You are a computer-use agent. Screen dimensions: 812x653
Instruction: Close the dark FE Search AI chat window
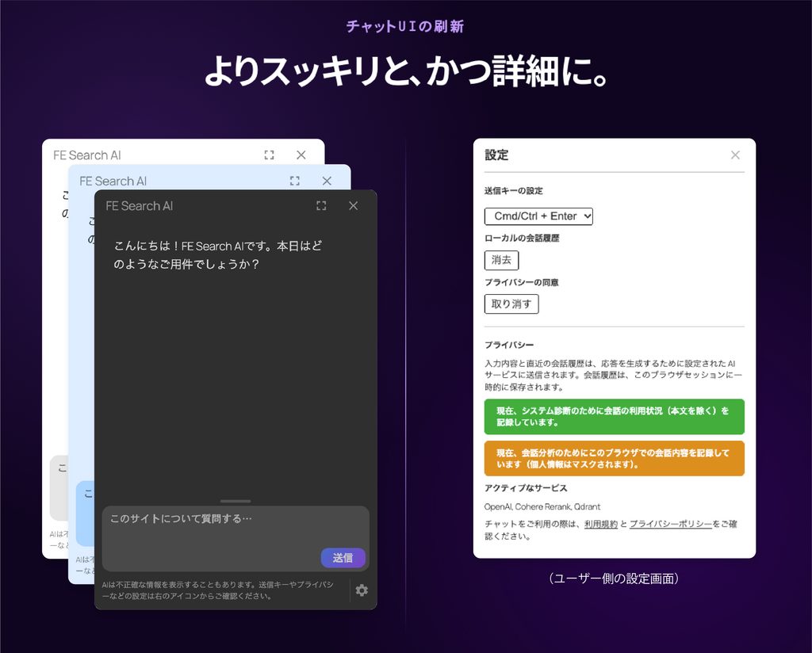(x=353, y=206)
